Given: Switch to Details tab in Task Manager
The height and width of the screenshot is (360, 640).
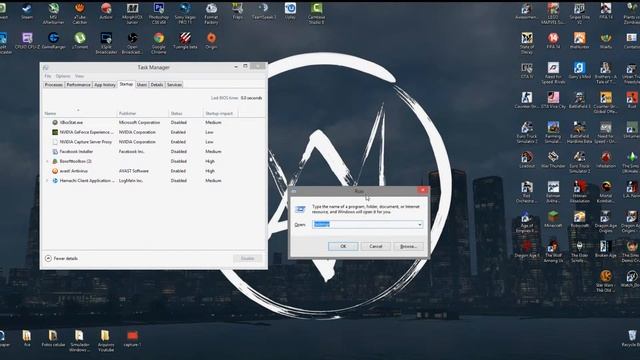Looking at the screenshot, I should point(157,84).
